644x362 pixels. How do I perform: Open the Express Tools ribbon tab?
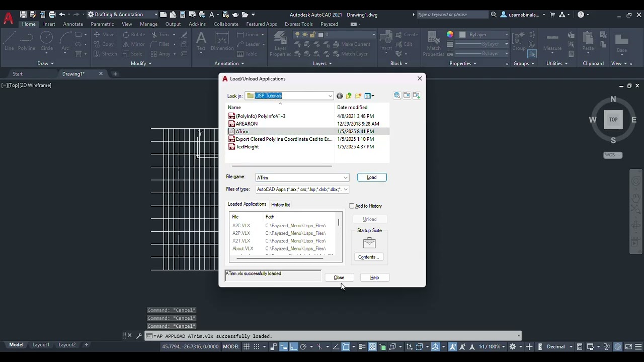point(299,24)
